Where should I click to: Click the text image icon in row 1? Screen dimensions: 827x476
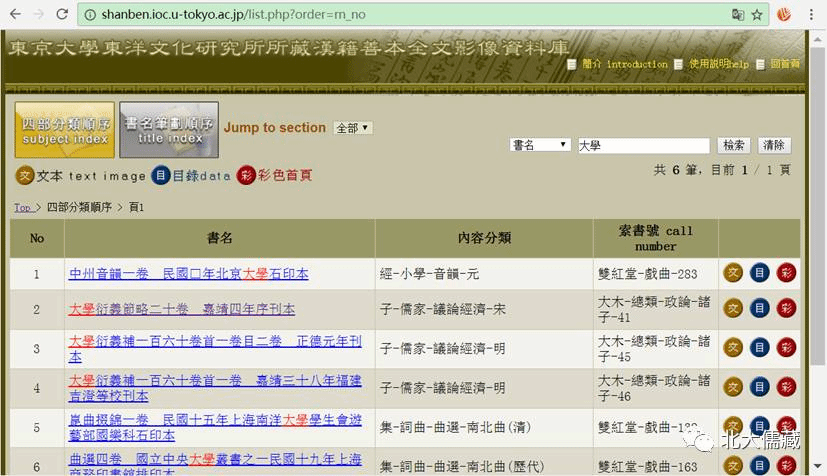(x=733, y=273)
